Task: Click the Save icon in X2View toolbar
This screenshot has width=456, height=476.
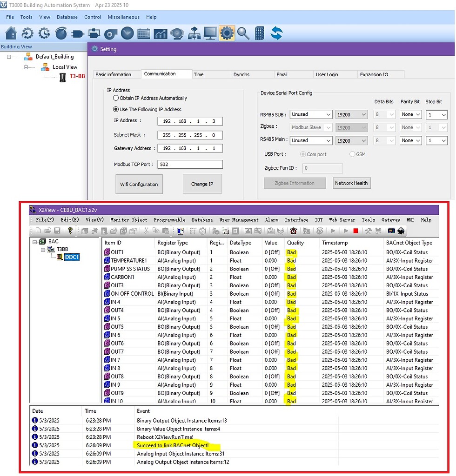Action: [x=57, y=231]
